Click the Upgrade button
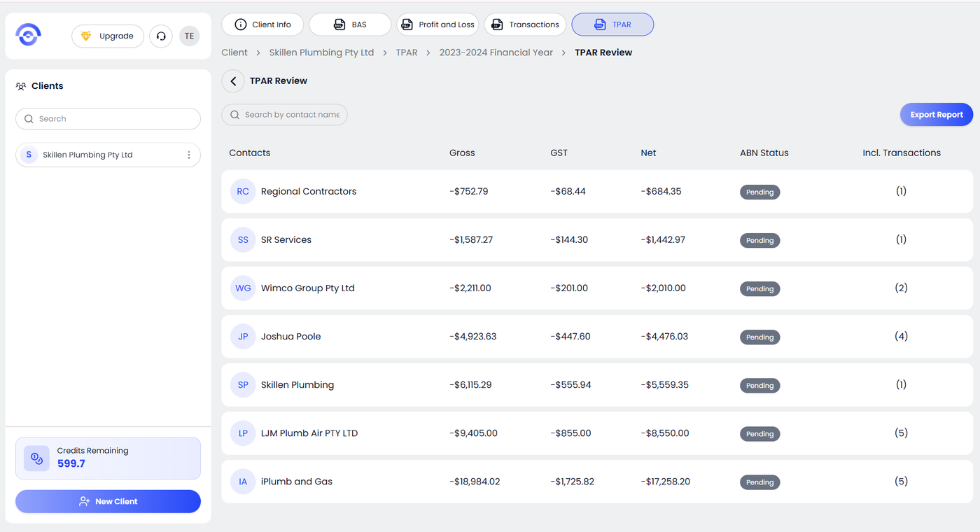980x532 pixels. pyautogui.click(x=108, y=36)
